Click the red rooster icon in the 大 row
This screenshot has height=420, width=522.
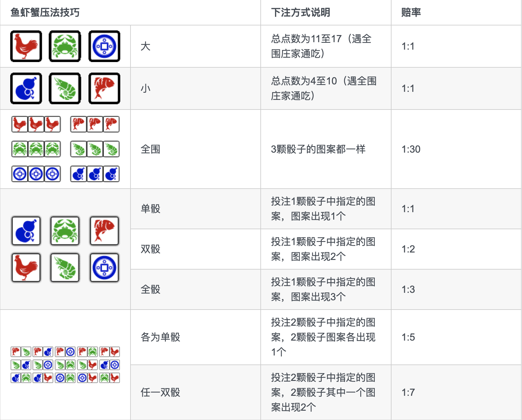(x=26, y=46)
